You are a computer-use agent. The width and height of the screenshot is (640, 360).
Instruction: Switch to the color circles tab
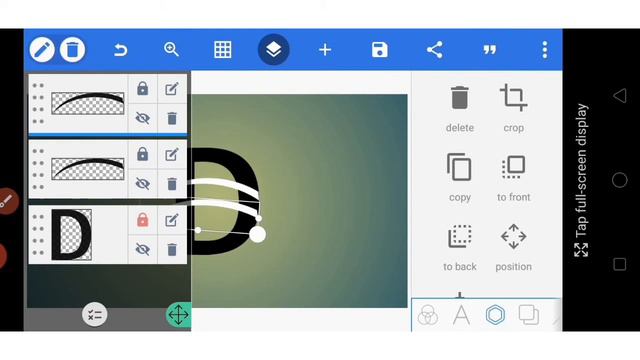(428, 315)
